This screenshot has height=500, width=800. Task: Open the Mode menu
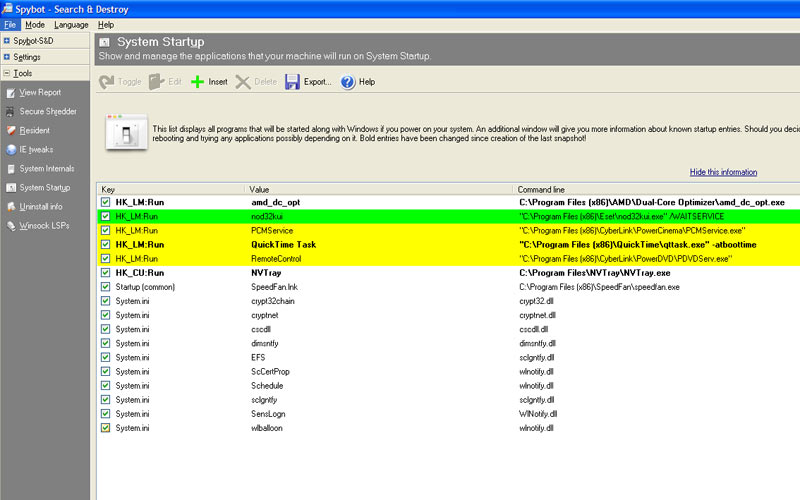click(x=35, y=24)
